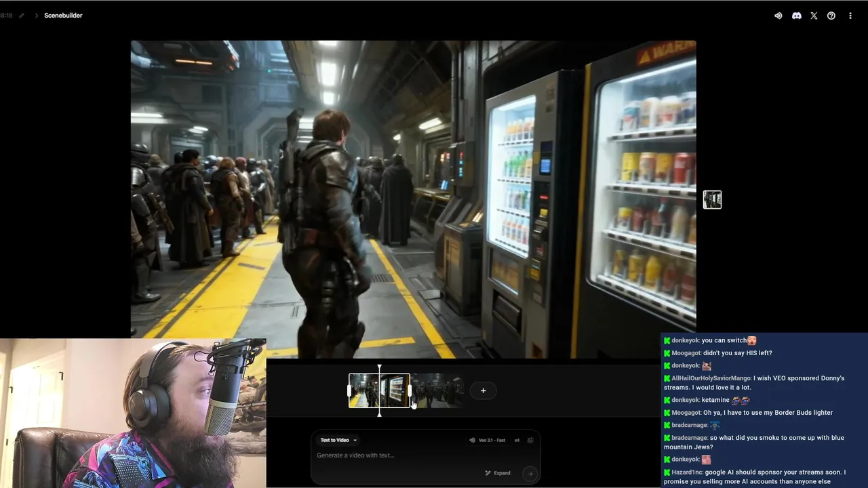The image size is (868, 488).
Task: Add a new clip with plus button
Action: [x=483, y=390]
